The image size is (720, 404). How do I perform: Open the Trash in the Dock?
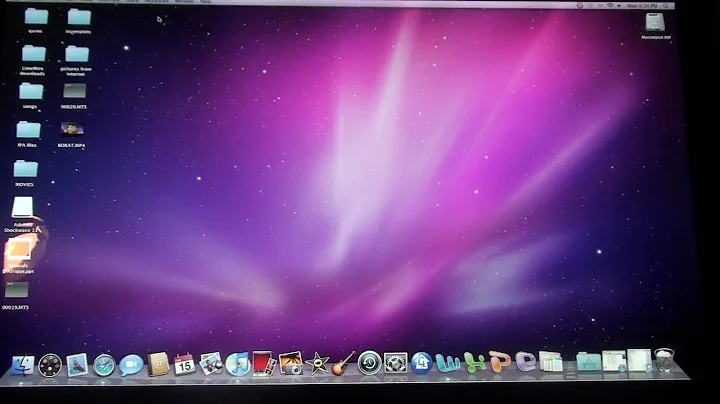[664, 360]
